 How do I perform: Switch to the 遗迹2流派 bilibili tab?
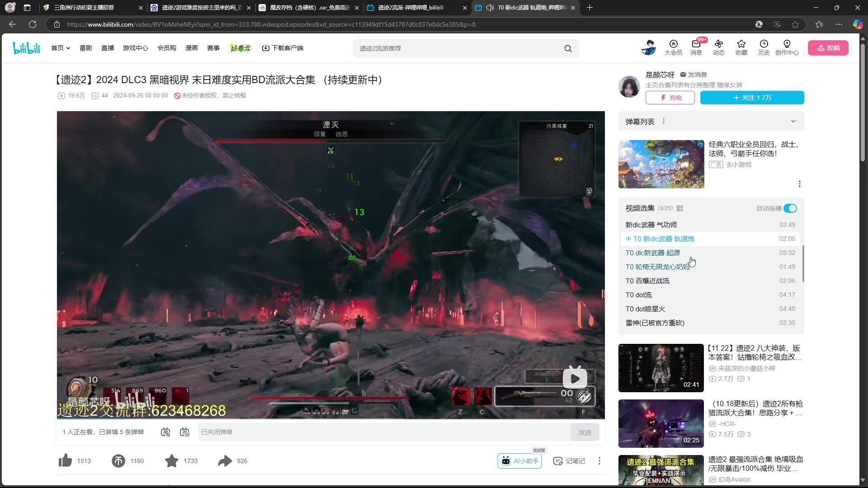417,8
